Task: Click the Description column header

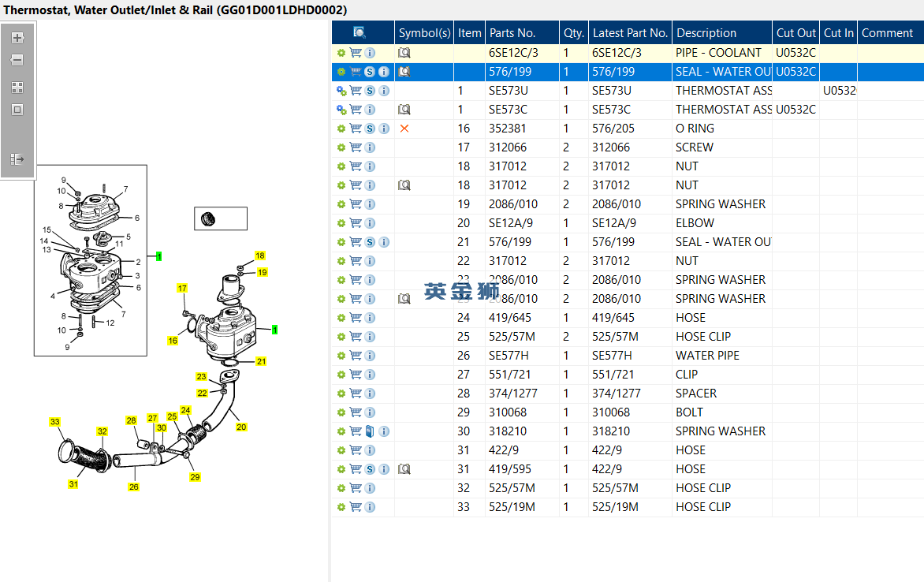Action: [x=722, y=32]
